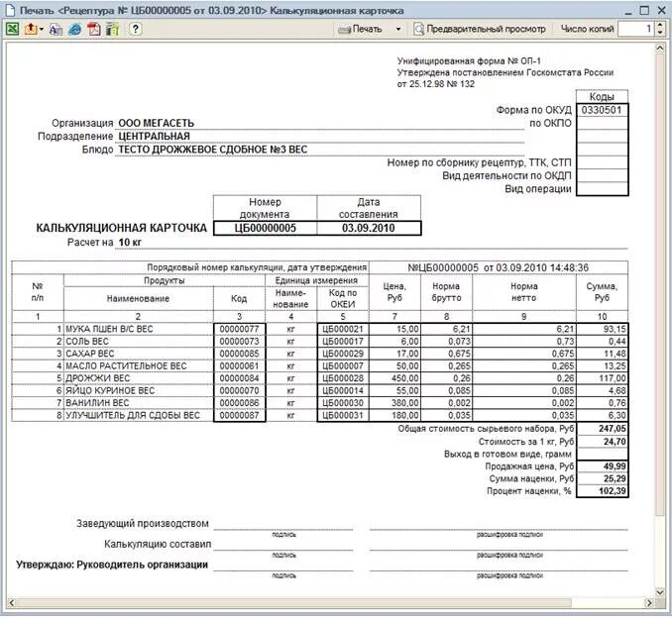Click product code 00000077
Viewport: 672px width, 619px height.
pos(240,329)
